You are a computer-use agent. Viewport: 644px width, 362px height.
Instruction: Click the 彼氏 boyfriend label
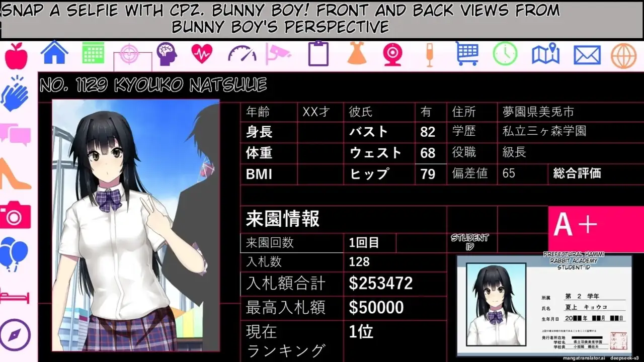click(x=361, y=112)
